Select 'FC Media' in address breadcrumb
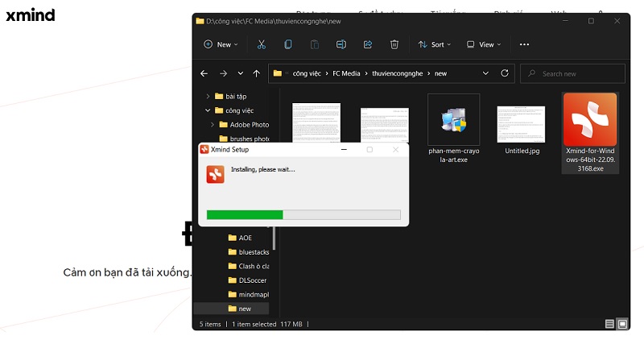Screen dimensions: 644x340 (x=346, y=73)
